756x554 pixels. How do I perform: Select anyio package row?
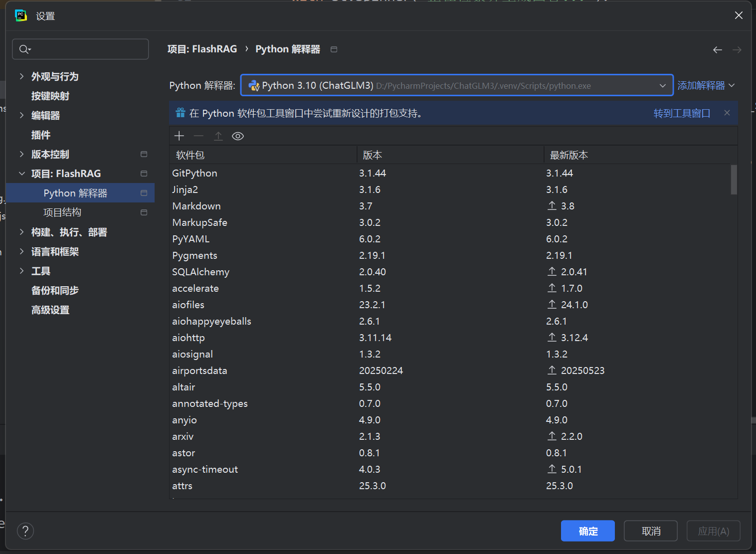click(x=450, y=420)
